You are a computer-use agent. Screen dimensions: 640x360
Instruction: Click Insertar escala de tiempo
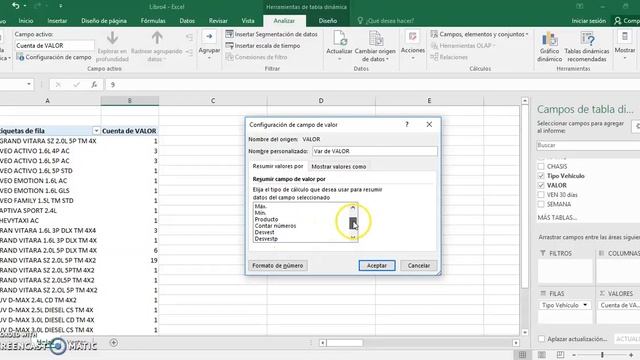[263, 46]
